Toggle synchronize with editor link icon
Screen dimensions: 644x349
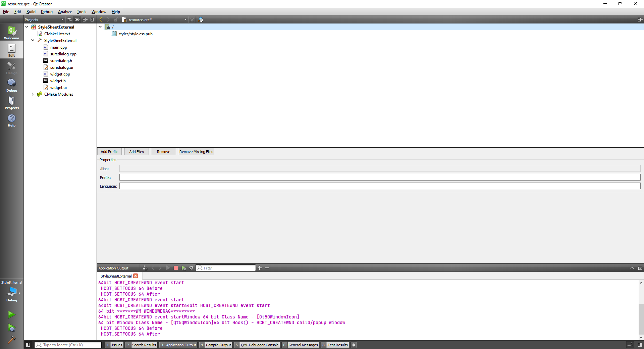tap(77, 19)
